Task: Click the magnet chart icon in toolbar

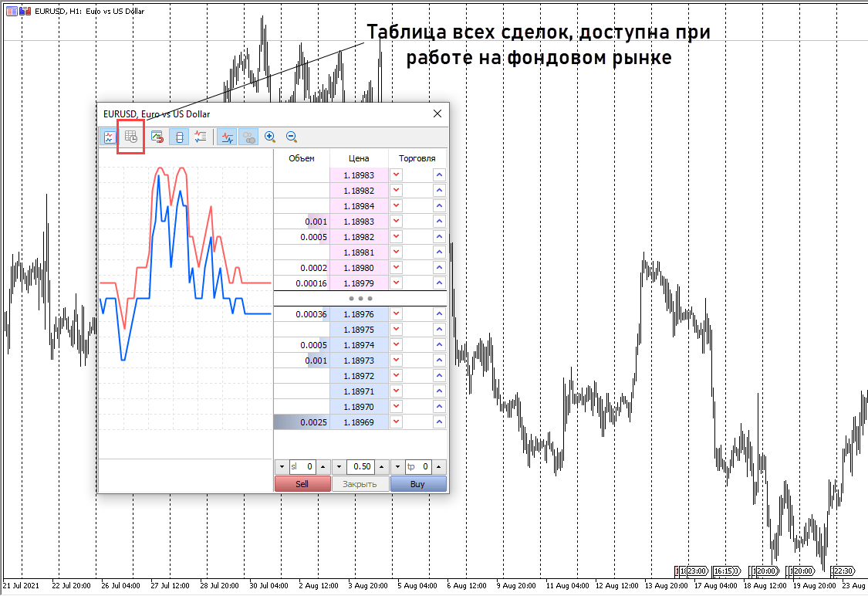Action: [157, 137]
